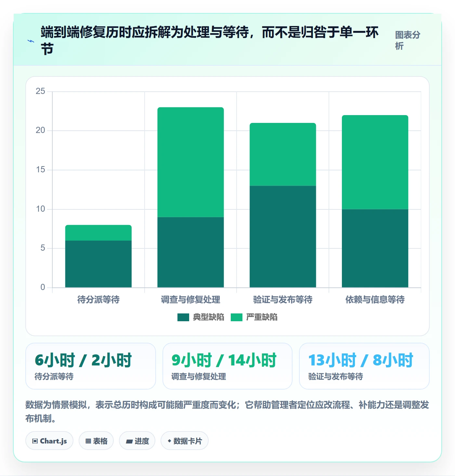Click the footnote starting with 数据为情景模拟
The height and width of the screenshot is (476, 455).
point(227,412)
